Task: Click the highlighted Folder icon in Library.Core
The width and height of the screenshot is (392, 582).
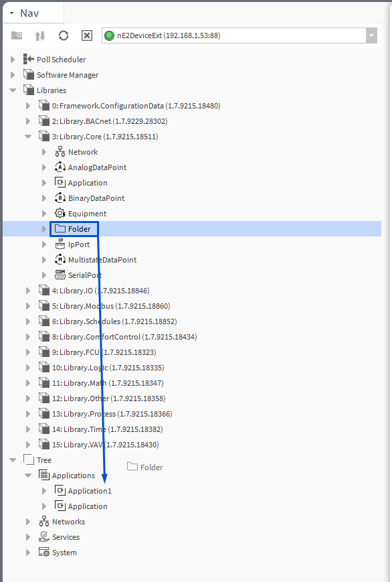Action: point(60,228)
